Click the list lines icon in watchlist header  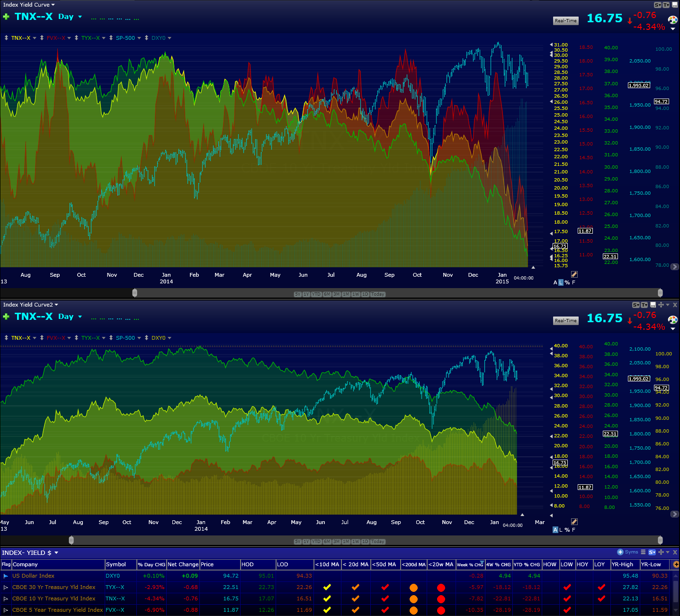pos(643,552)
